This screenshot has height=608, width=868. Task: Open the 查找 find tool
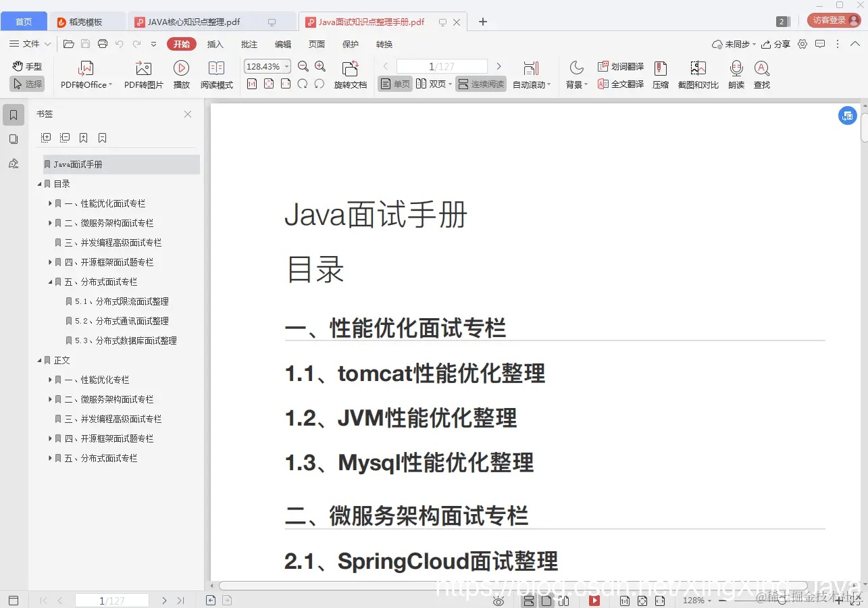coord(762,74)
